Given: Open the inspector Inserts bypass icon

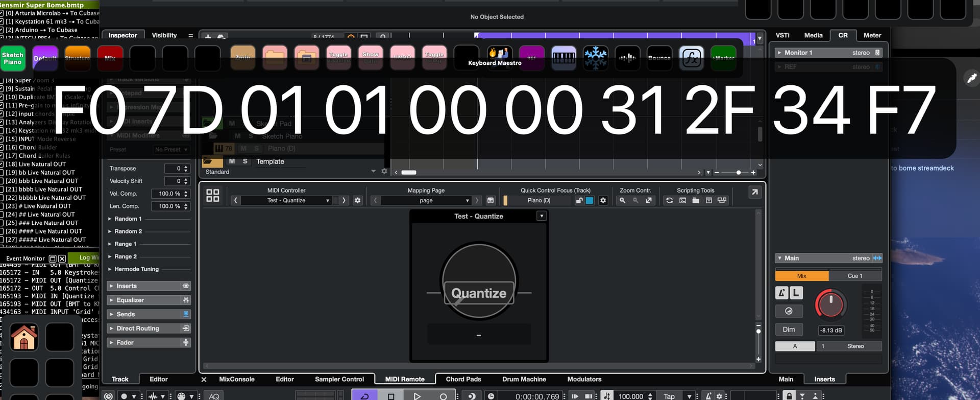Looking at the screenshot, I should [x=186, y=286].
